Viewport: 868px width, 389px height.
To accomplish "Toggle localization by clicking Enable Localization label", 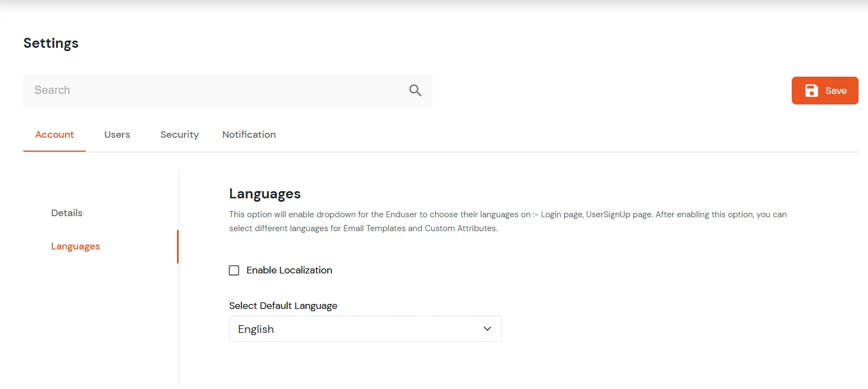I will click(x=289, y=270).
